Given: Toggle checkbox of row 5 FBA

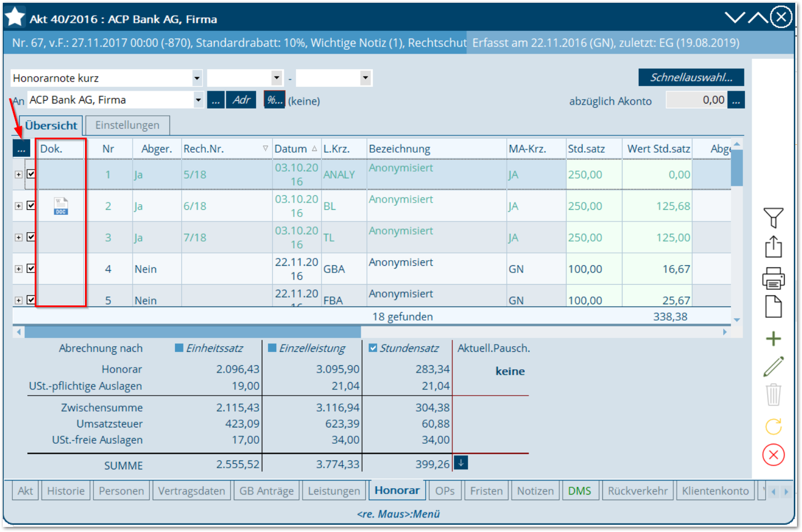Looking at the screenshot, I should [x=31, y=299].
